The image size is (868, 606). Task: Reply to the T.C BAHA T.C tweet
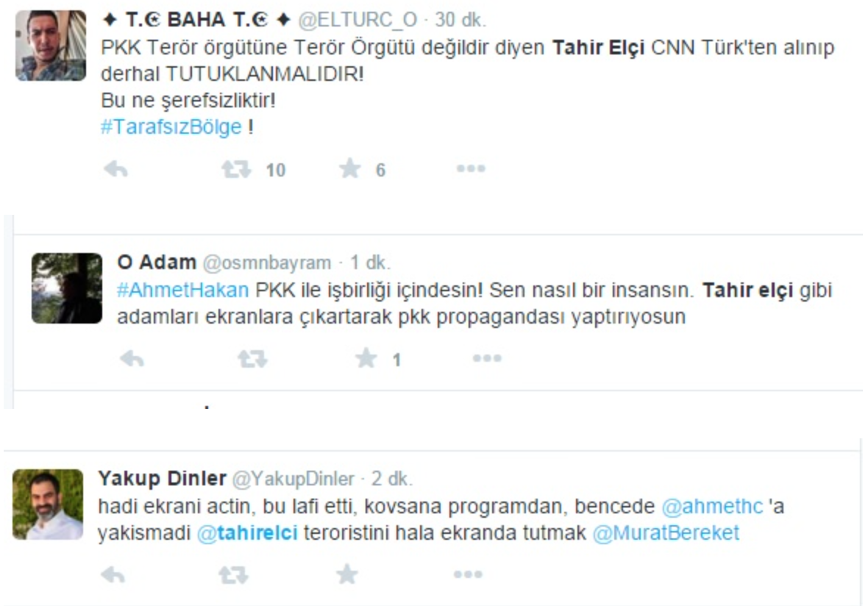pos(115,169)
